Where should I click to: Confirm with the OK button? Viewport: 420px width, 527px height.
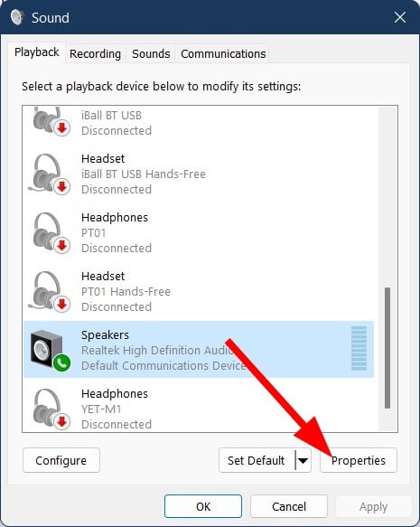coord(203,506)
